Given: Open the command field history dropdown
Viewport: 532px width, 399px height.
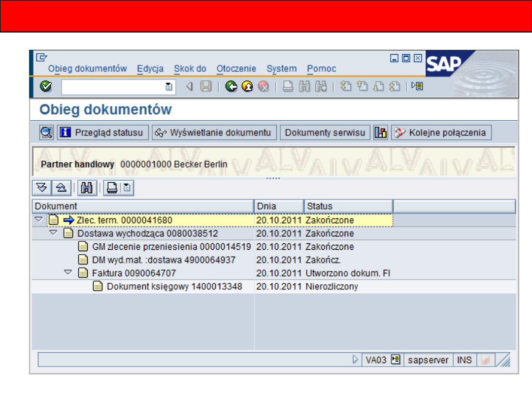Looking at the screenshot, I should point(168,87).
